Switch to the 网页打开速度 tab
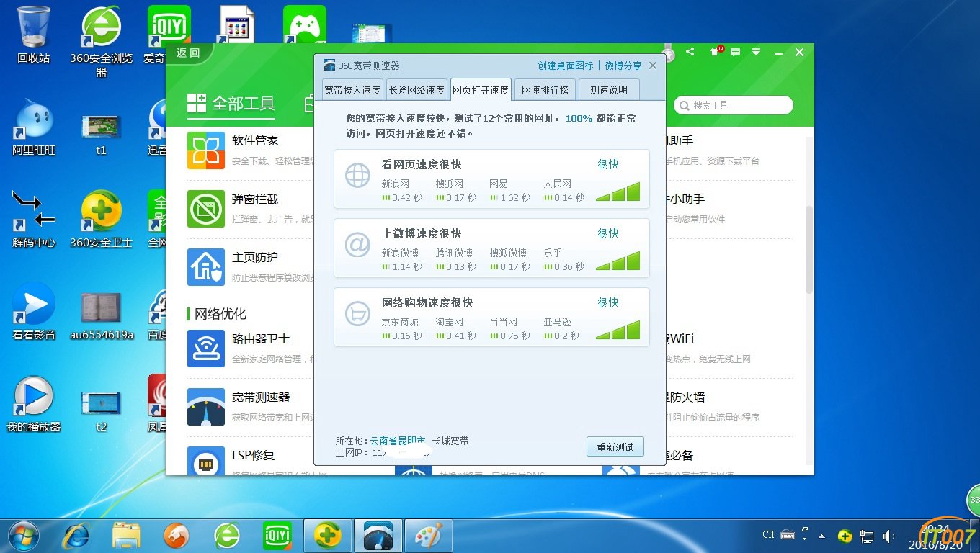The height and width of the screenshot is (553, 980). point(481,90)
